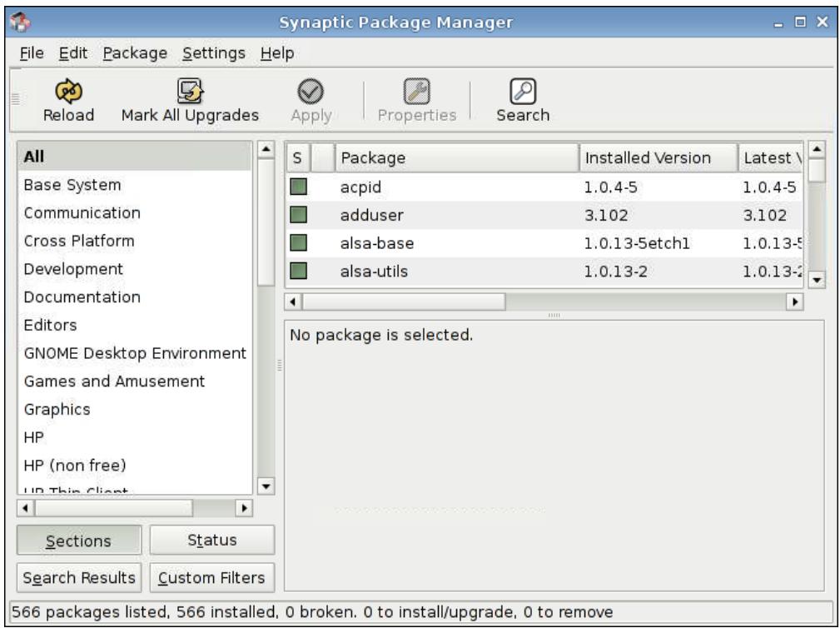Click installed version 3.102

click(x=606, y=215)
